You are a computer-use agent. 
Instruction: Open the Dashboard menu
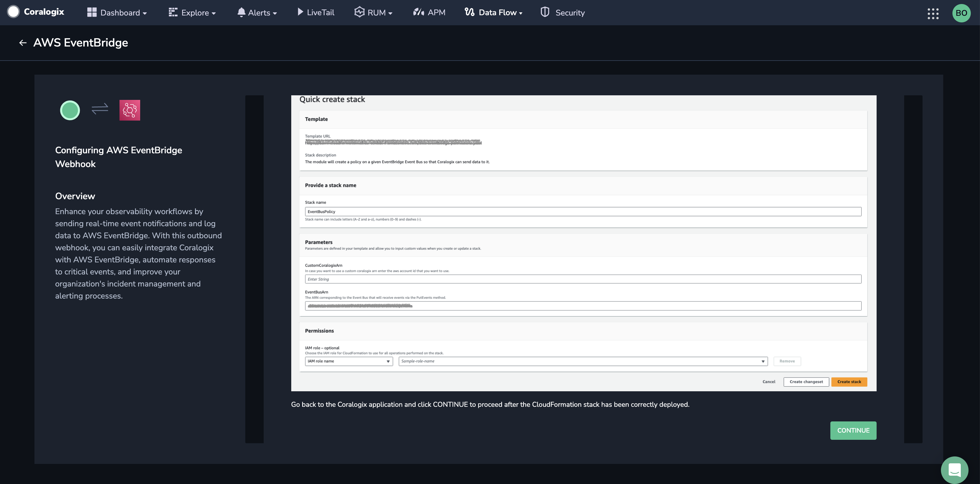117,13
